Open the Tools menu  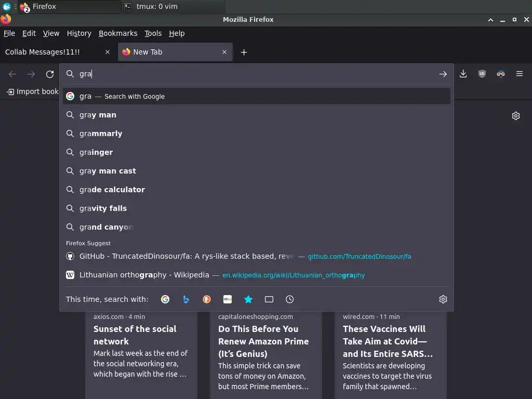tap(153, 33)
